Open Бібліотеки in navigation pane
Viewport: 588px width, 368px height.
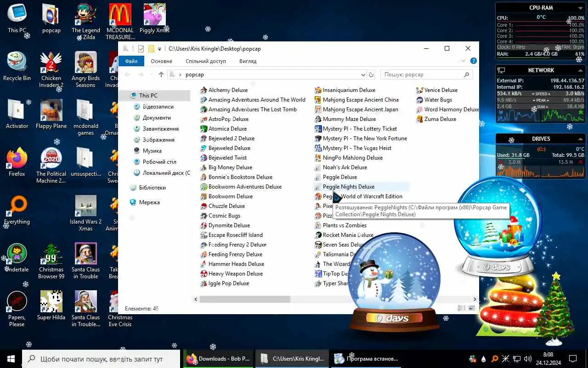tap(152, 188)
